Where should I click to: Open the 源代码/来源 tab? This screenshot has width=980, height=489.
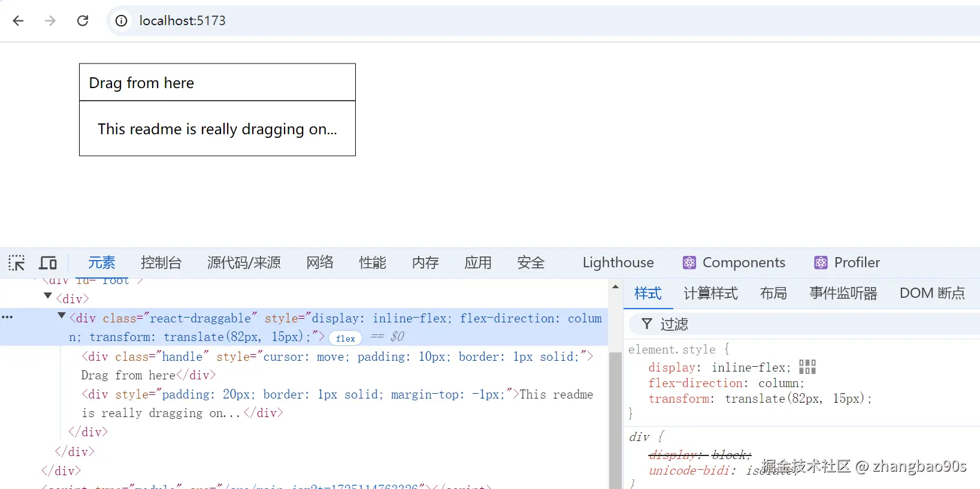tap(244, 262)
